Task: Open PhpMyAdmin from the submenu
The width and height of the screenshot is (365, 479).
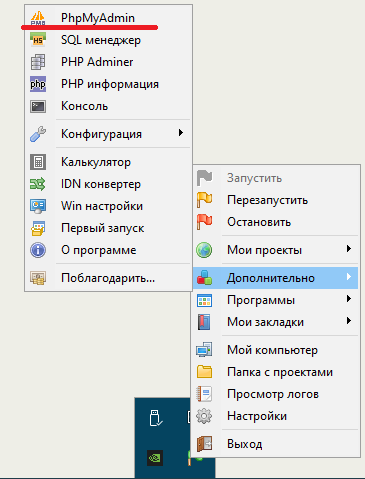Action: (108, 18)
